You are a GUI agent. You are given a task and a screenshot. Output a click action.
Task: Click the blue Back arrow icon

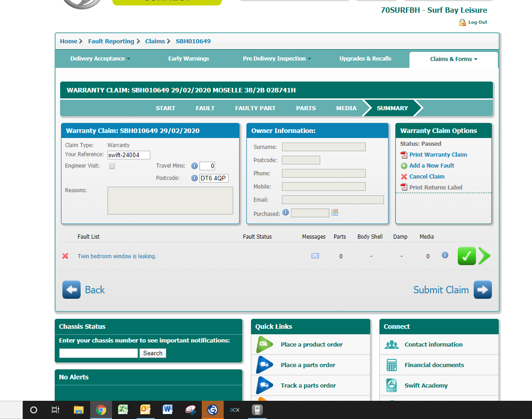point(72,290)
